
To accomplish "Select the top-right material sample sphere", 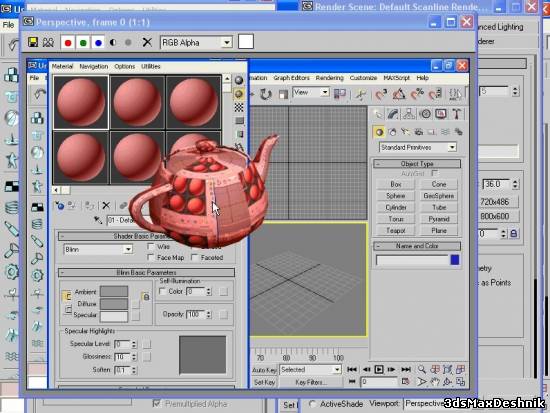I will click(194, 102).
